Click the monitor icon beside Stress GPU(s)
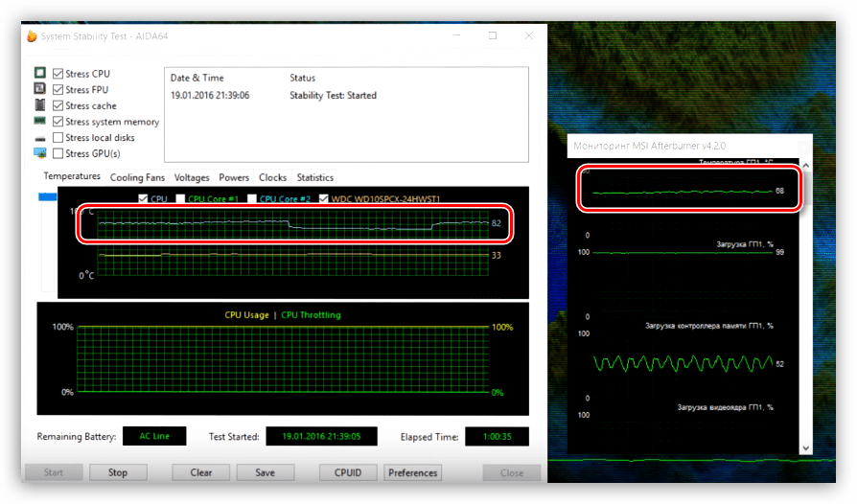Screen dimensions: 857x504 pos(40,153)
